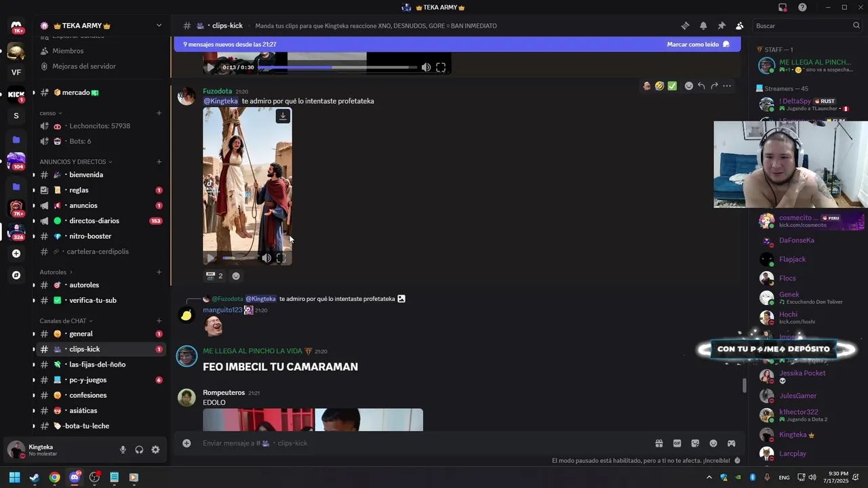
Task: Select the confesiones channel
Action: tap(102, 395)
